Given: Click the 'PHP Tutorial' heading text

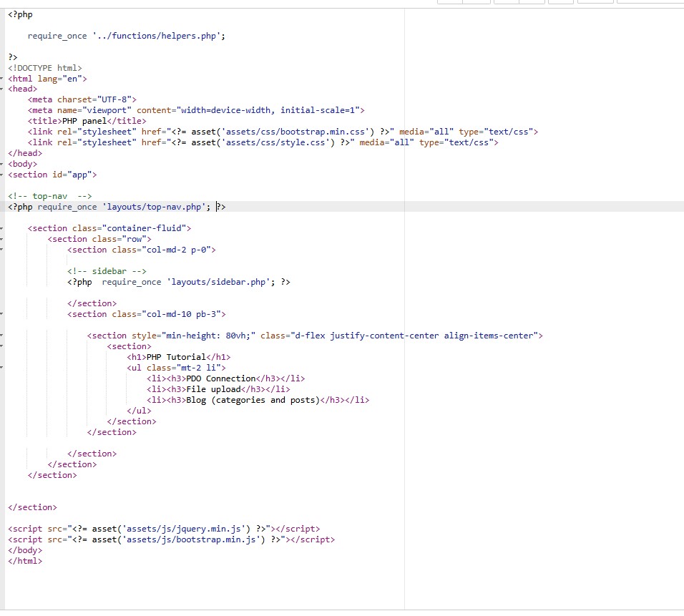Looking at the screenshot, I should (176, 357).
